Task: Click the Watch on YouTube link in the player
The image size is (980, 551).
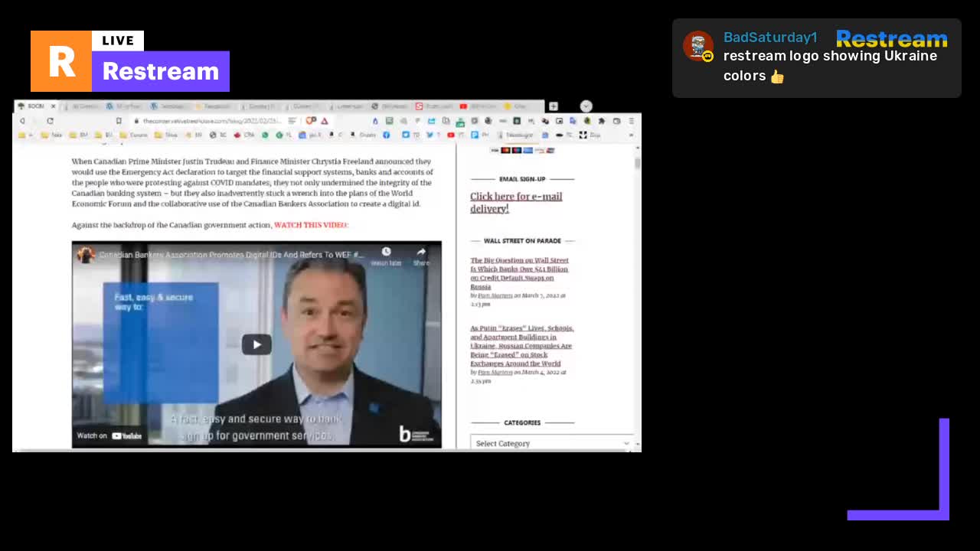Action: pyautogui.click(x=109, y=435)
